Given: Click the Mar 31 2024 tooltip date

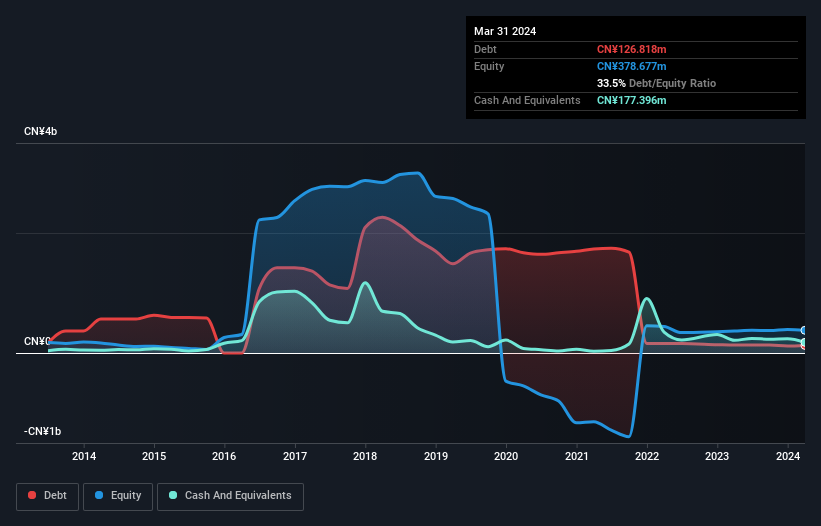Looking at the screenshot, I should [505, 31].
